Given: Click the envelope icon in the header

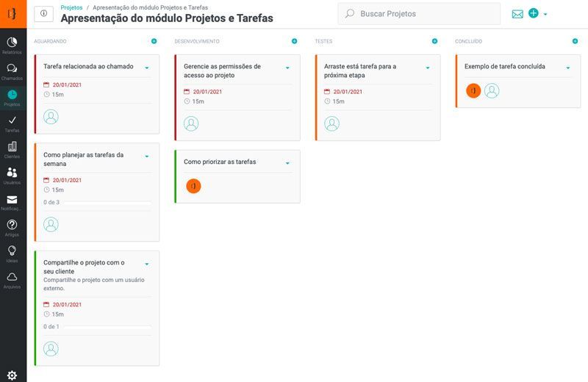Looking at the screenshot, I should [x=517, y=14].
